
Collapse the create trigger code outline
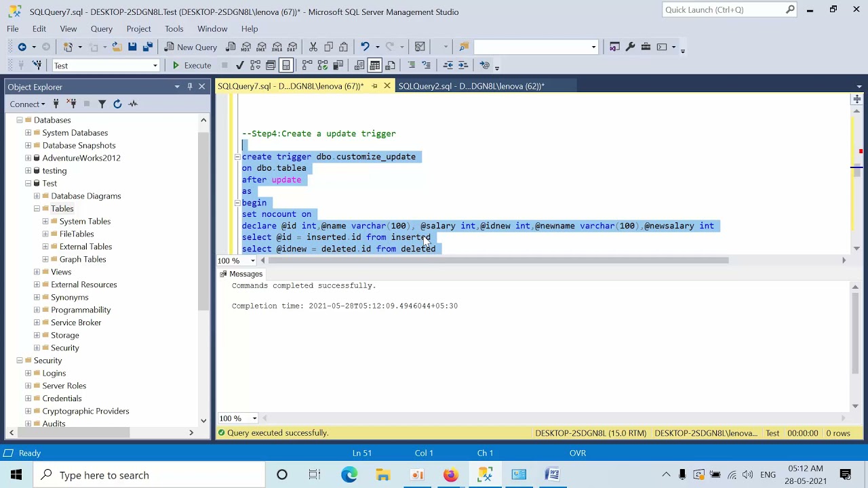(237, 157)
